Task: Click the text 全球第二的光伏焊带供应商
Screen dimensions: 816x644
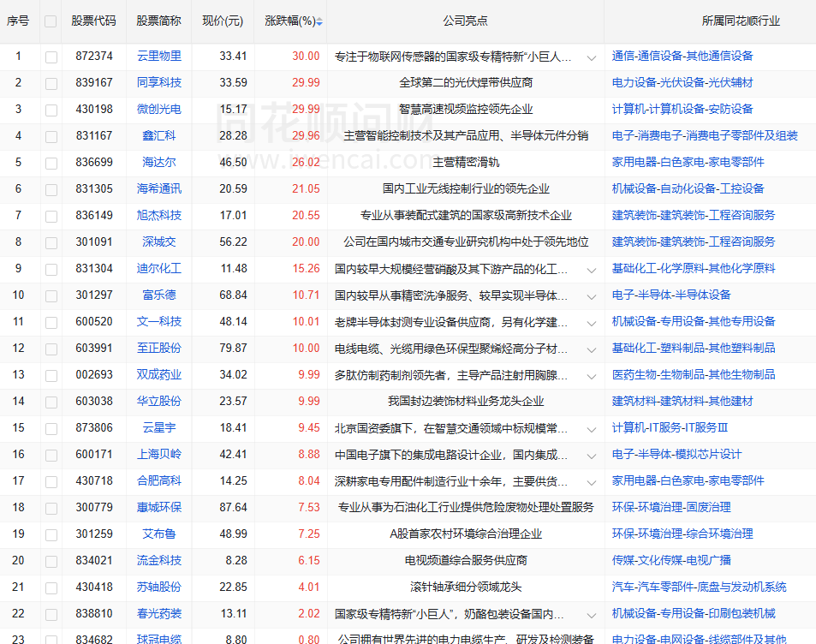Action: (x=466, y=82)
